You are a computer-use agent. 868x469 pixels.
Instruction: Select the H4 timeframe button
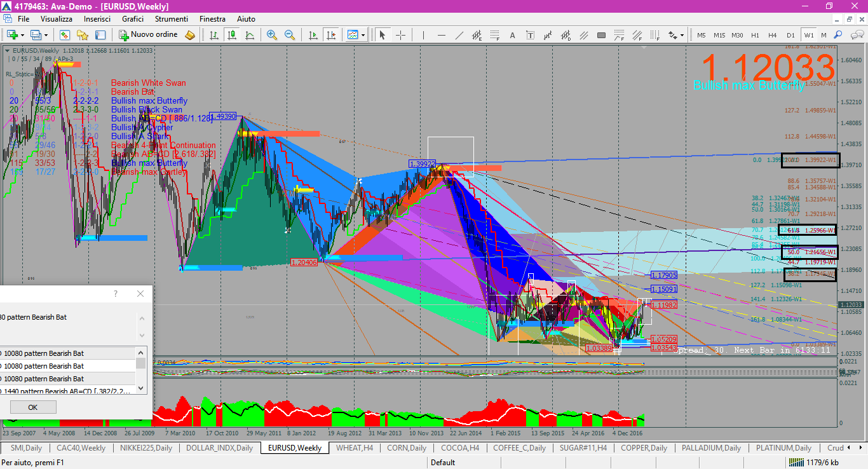coord(772,35)
